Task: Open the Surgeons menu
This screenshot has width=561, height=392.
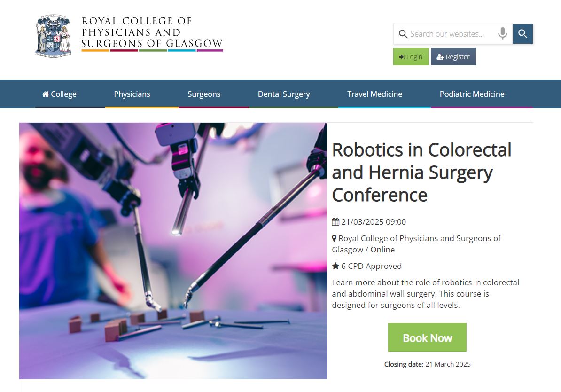Action: coord(204,94)
